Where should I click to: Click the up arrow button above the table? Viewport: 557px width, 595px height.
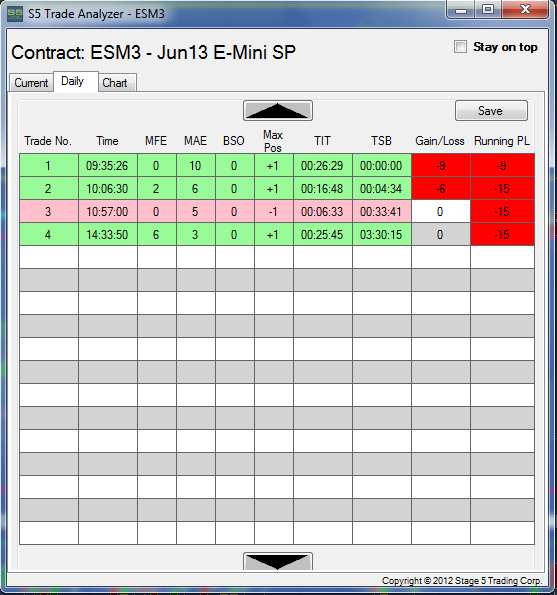tap(278, 110)
